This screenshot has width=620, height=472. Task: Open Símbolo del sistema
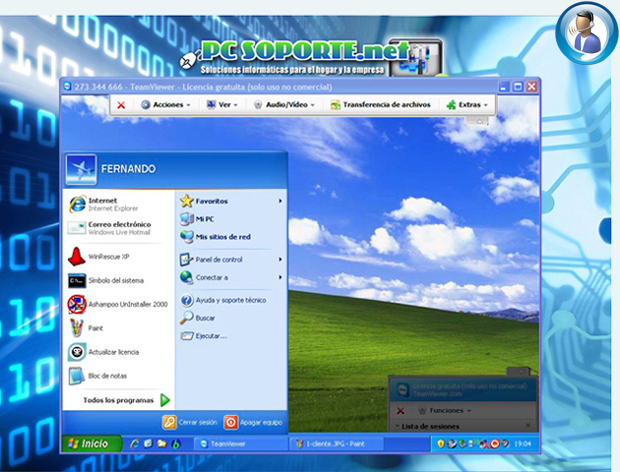point(115,280)
